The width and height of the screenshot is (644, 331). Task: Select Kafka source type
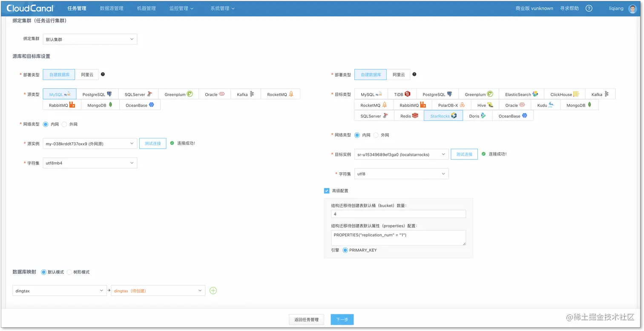246,94
